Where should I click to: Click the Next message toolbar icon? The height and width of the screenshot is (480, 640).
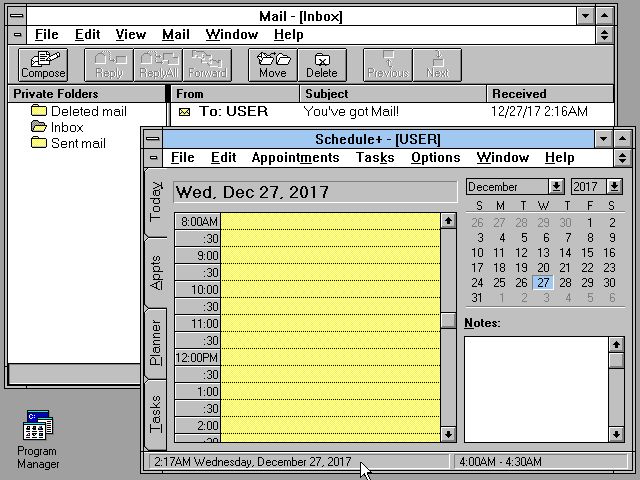pos(437,65)
